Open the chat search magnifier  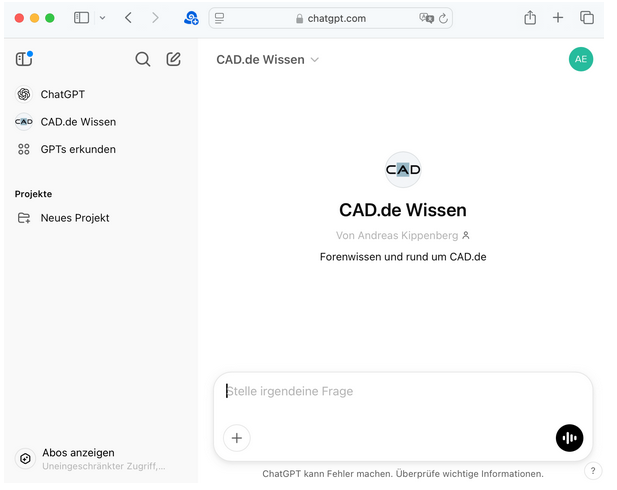point(142,59)
